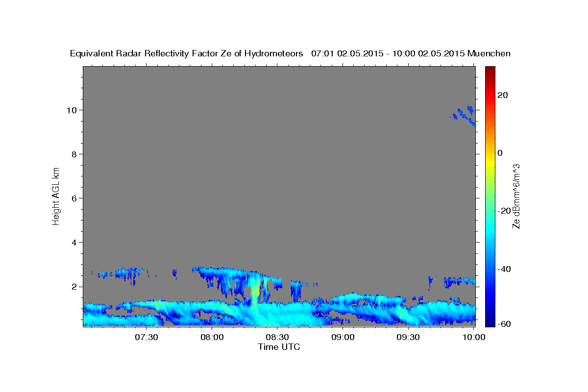Click the colorbar value 0

(500, 153)
